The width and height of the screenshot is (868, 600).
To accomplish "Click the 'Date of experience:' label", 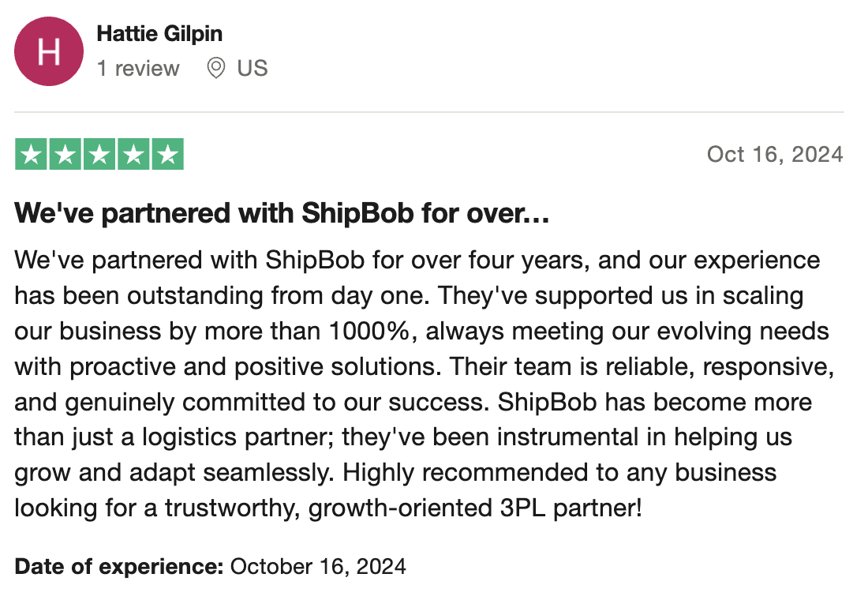I will pyautogui.click(x=119, y=567).
